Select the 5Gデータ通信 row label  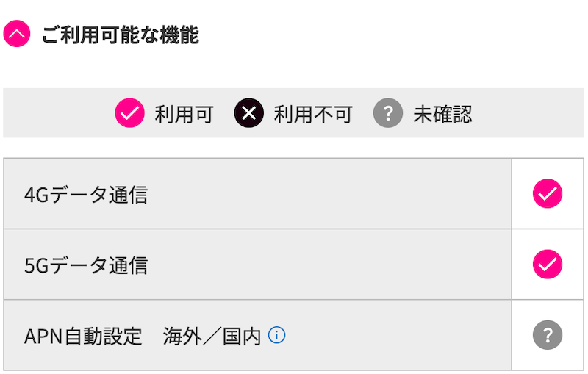(86, 266)
